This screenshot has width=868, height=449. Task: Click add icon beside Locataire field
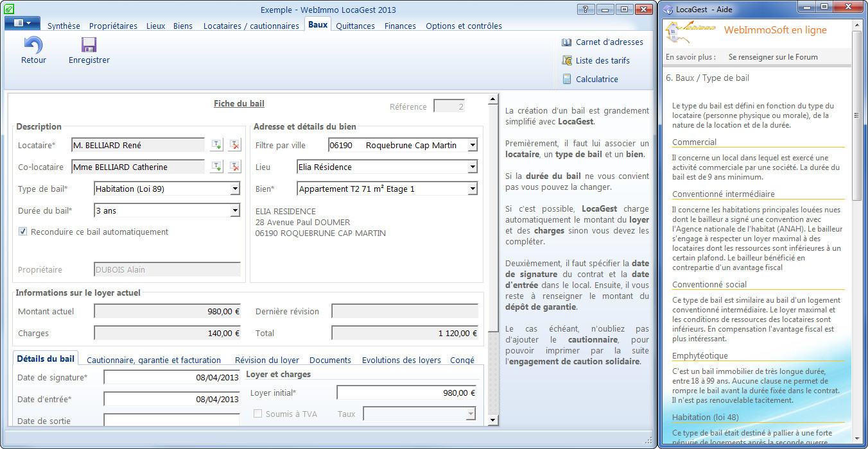pyautogui.click(x=217, y=145)
